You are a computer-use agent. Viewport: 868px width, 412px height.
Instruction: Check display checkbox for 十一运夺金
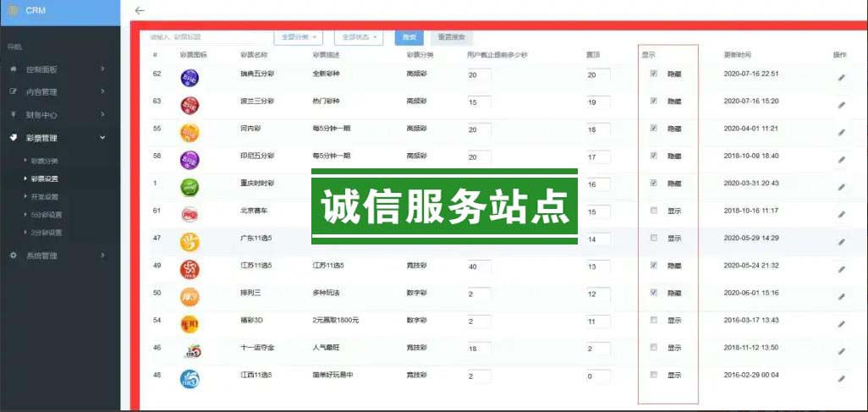[653, 347]
